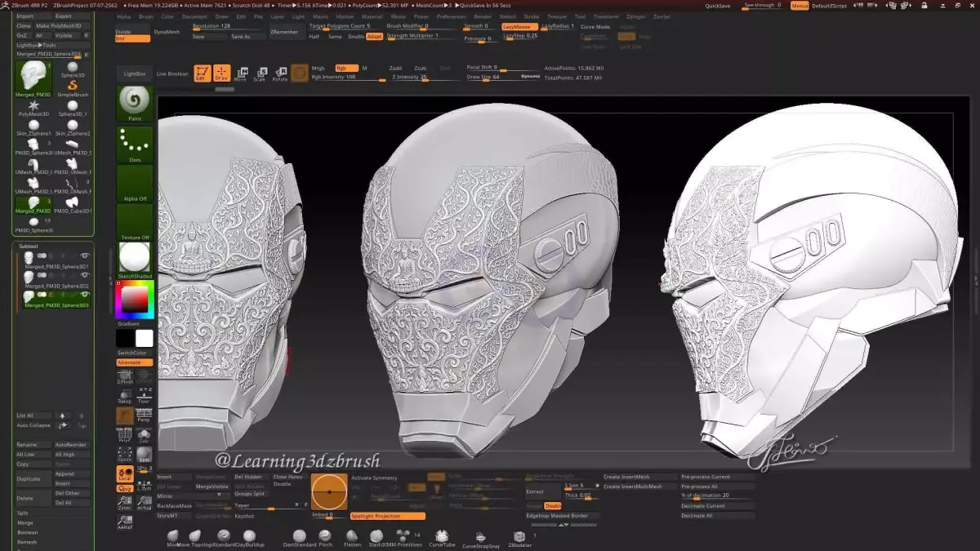The width and height of the screenshot is (980, 551).
Task: Open the Document menu
Action: [x=194, y=16]
